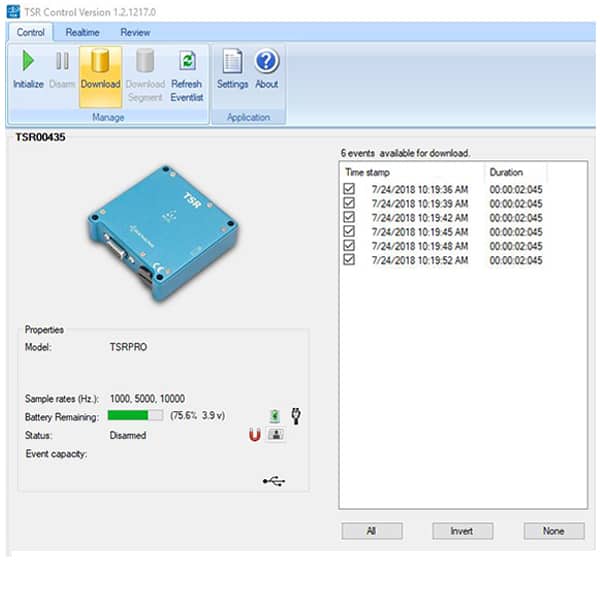Switch to the Realtime tab

tap(82, 32)
